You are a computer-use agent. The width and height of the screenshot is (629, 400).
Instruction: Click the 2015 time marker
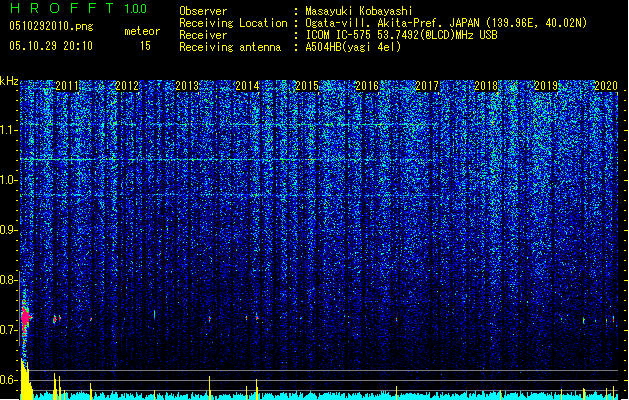coord(307,86)
